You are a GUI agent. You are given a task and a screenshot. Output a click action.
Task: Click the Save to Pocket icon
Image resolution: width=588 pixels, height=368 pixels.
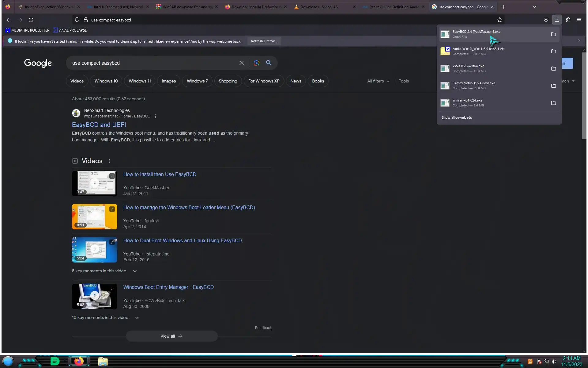coord(546,20)
